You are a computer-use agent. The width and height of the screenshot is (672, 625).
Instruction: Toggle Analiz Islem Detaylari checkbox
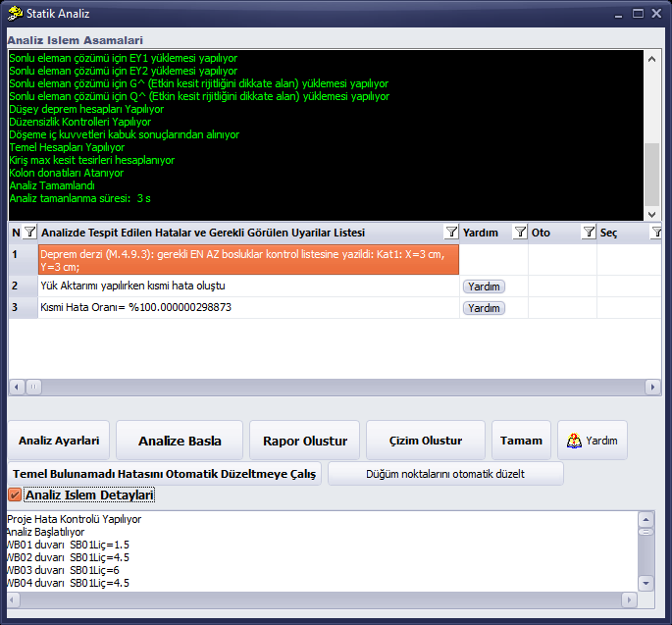coord(15,495)
